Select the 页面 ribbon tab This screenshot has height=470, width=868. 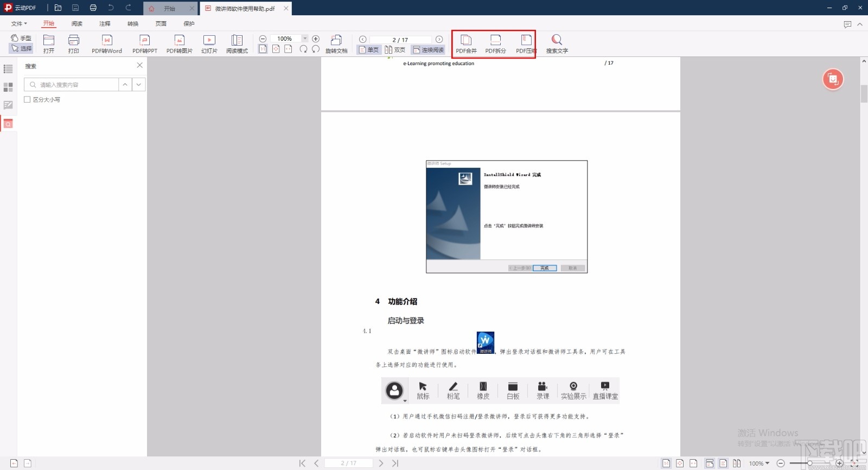pyautogui.click(x=161, y=24)
